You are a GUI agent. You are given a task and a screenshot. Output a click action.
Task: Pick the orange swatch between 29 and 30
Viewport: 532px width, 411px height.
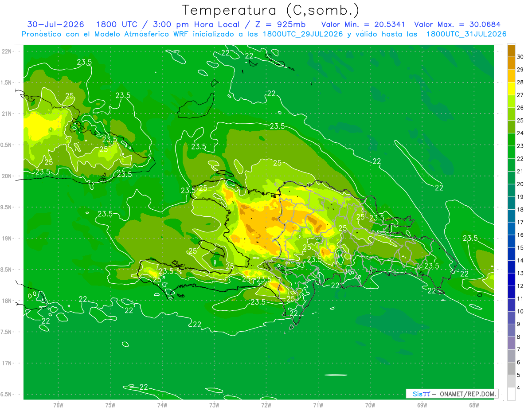(511, 63)
